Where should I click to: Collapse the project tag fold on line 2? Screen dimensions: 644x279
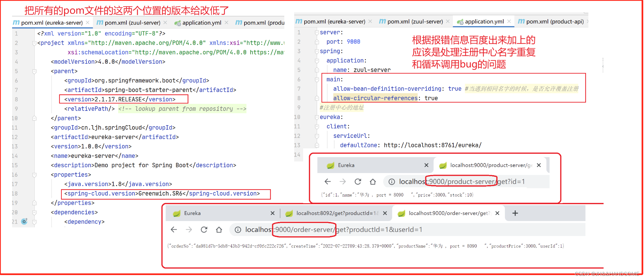click(x=34, y=43)
